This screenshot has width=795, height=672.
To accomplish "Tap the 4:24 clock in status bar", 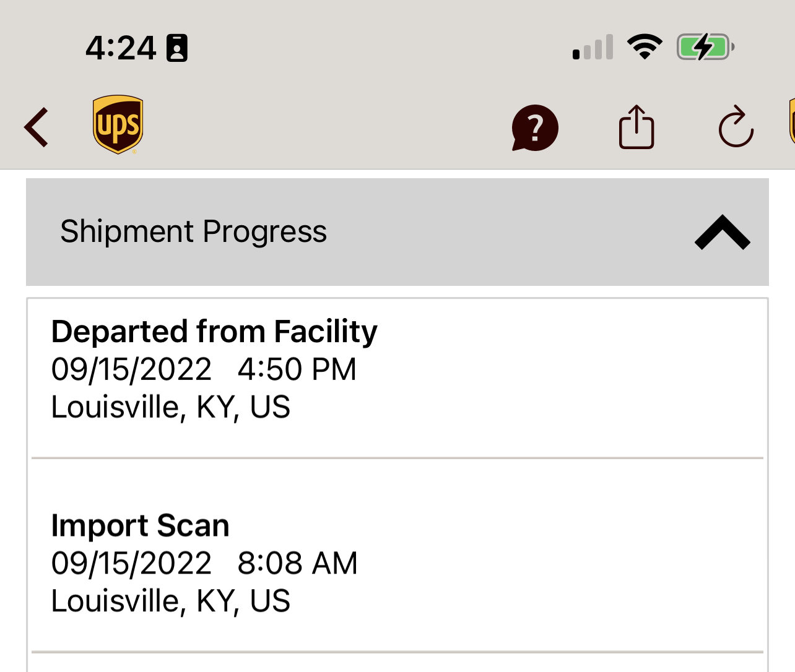I will pyautogui.click(x=121, y=48).
